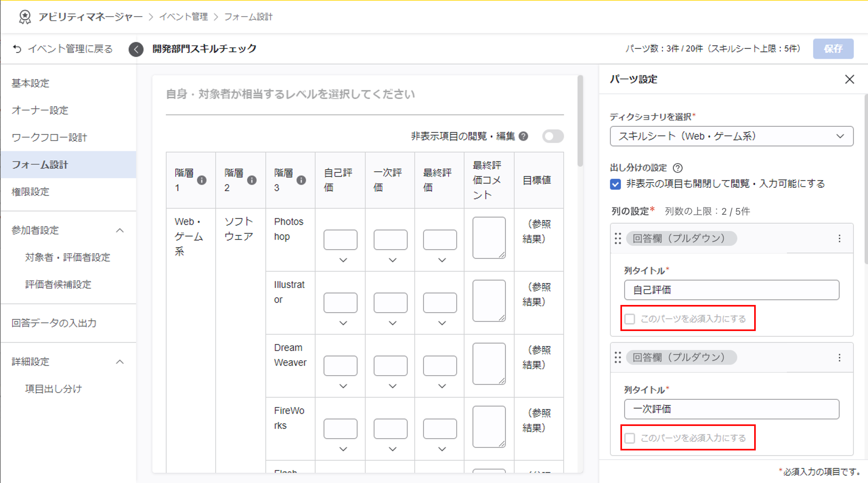Viewport: 868px width, 483px height.
Task: Click the info icon next to 階層1
Action: click(x=201, y=180)
